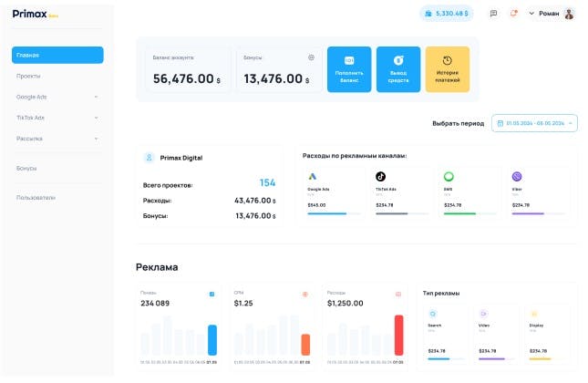Click the total projects count 154
The width and height of the screenshot is (588, 383).
tap(267, 182)
